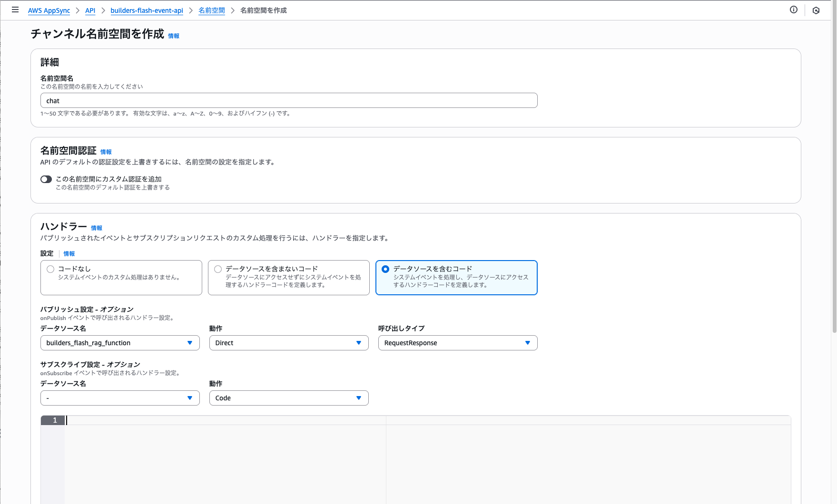
Task: Select the コードなし handler option
Action: 50,269
